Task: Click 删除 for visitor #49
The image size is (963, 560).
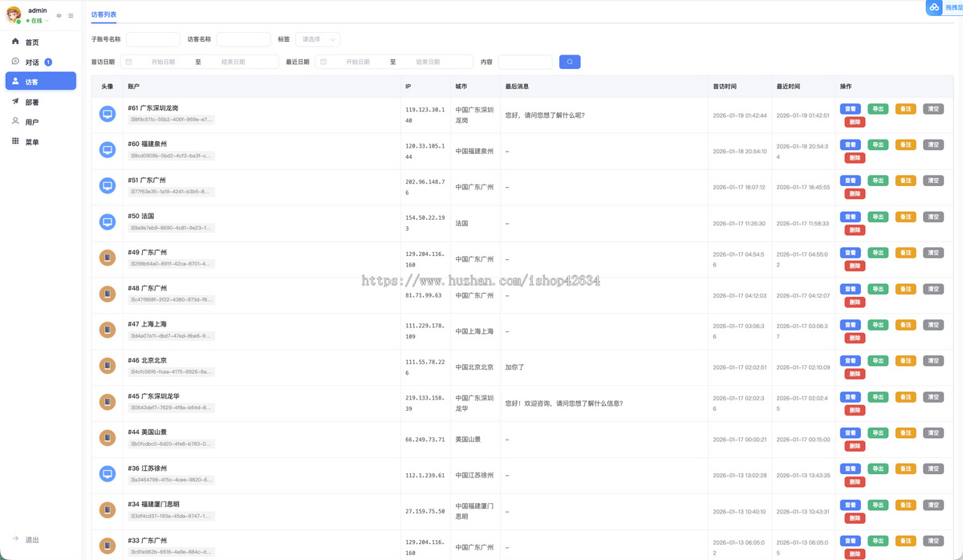Action: pyautogui.click(x=855, y=266)
